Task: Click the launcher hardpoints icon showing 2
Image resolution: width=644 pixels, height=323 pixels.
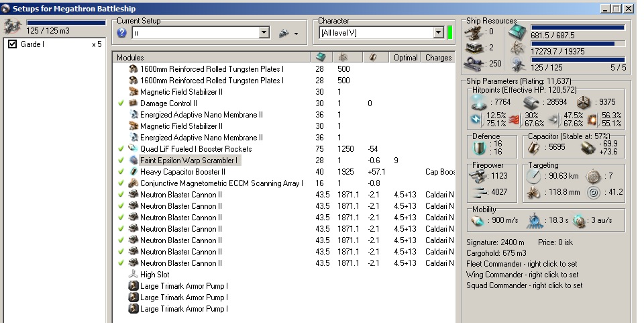Action: pos(473,48)
